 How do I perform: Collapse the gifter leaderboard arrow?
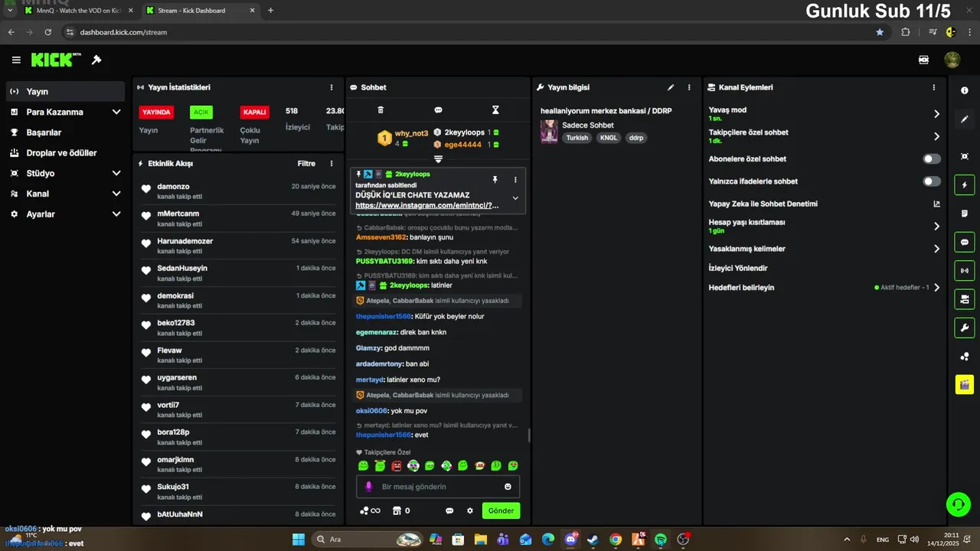coord(438,159)
